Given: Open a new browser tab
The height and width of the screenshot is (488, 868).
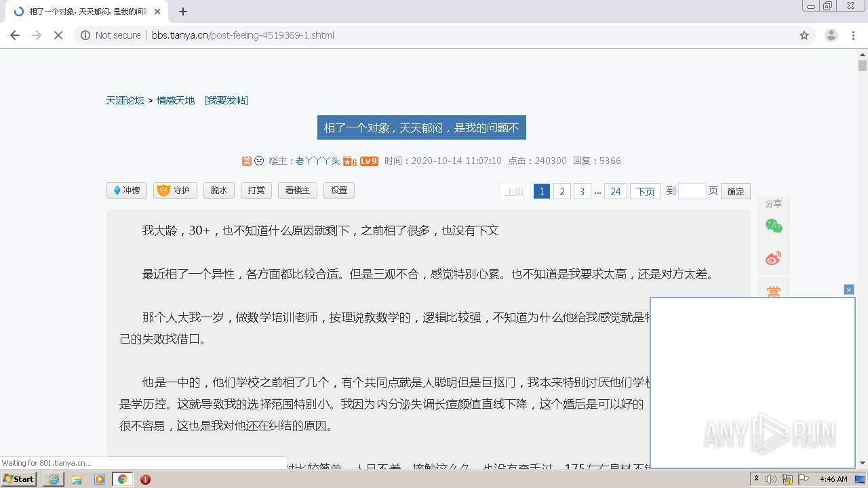Looking at the screenshot, I should click(x=183, y=12).
